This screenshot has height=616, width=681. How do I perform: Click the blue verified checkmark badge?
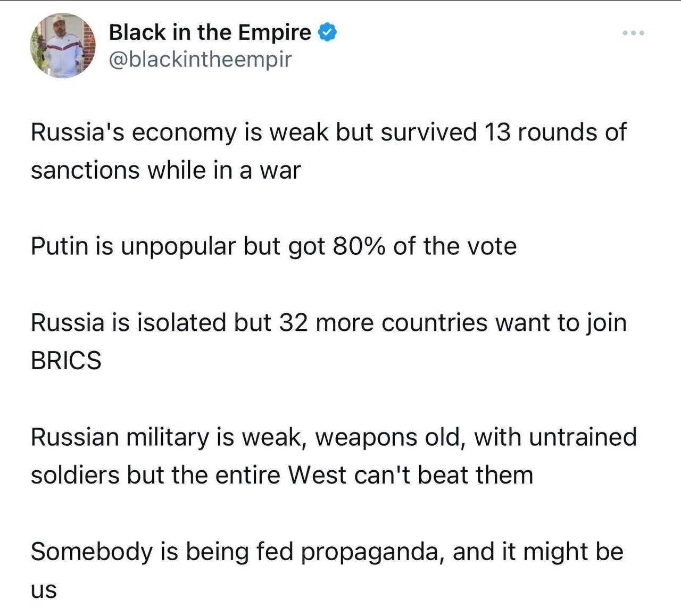pos(327,32)
